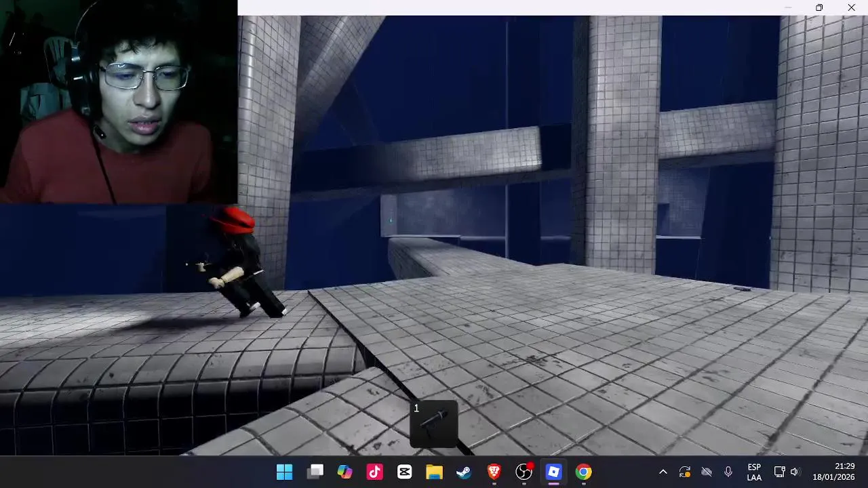The image size is (868, 488).
Task: Switch to OBS Studio in the taskbar
Action: coord(524,472)
